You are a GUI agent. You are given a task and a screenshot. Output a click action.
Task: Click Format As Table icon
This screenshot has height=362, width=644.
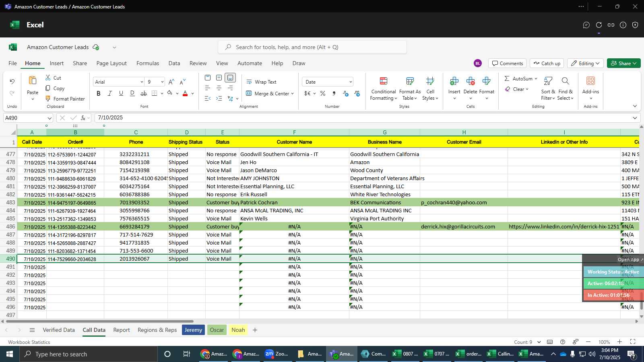coord(410,81)
